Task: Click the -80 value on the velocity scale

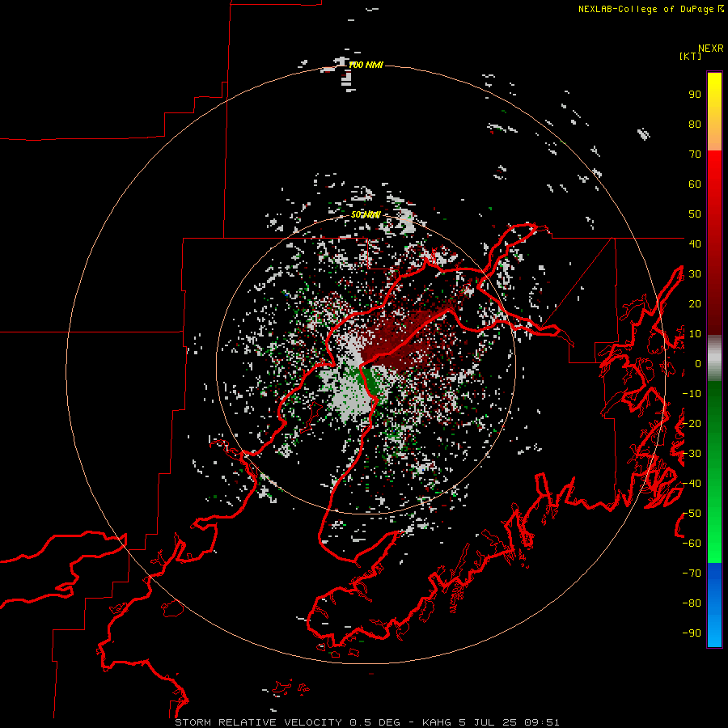Action: [x=692, y=603]
